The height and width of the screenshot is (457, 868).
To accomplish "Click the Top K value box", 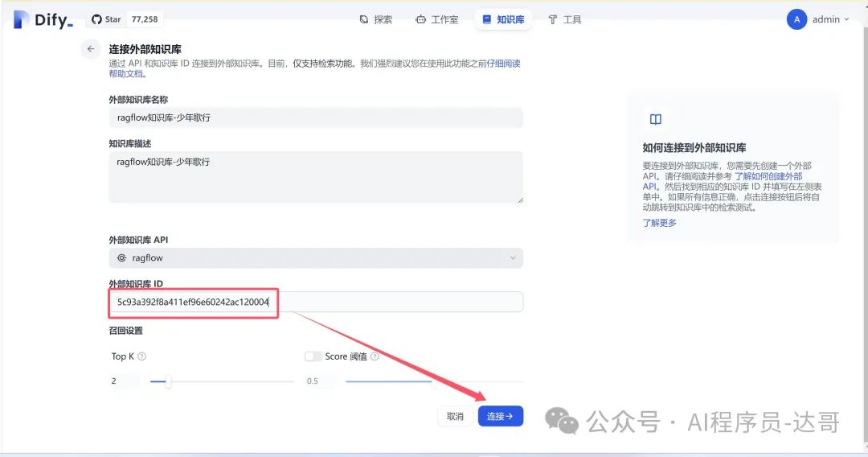I will (124, 381).
